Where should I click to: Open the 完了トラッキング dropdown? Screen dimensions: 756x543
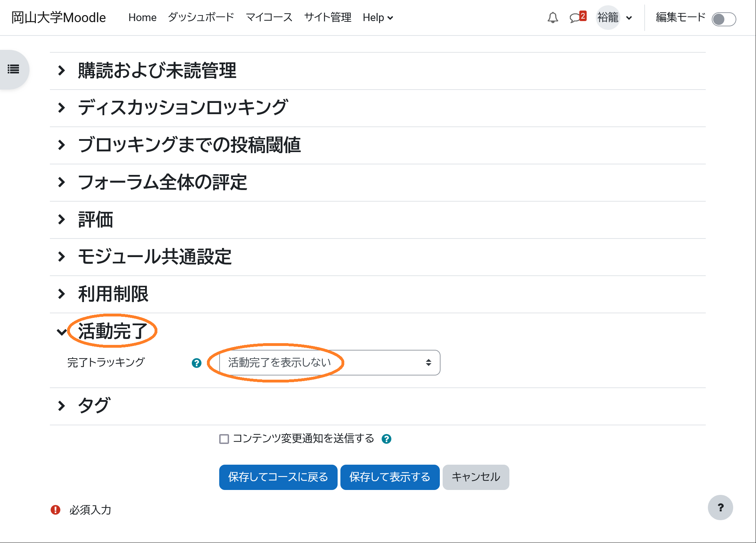point(330,362)
